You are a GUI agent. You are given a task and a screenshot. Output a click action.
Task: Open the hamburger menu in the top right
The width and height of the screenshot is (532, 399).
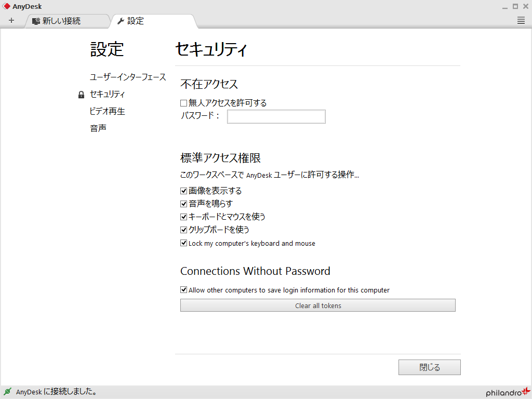click(520, 21)
